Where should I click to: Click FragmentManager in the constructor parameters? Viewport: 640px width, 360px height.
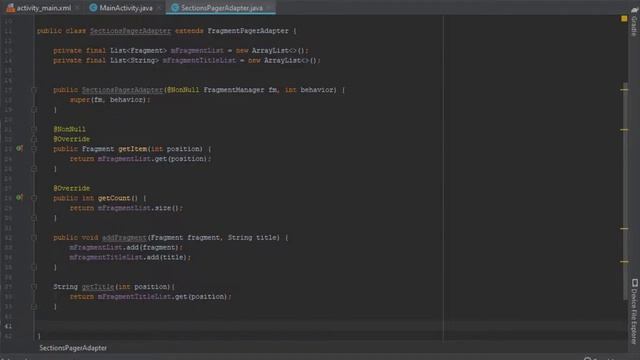coord(234,90)
